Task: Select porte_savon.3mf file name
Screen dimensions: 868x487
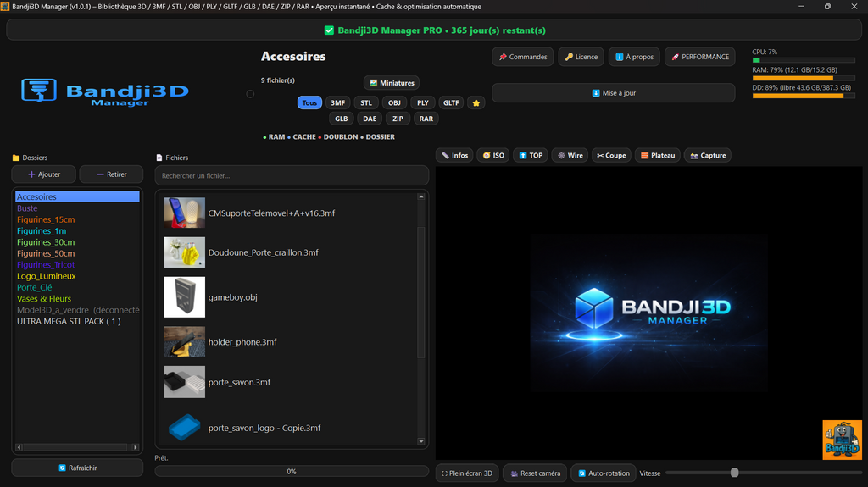Action: 239,383
